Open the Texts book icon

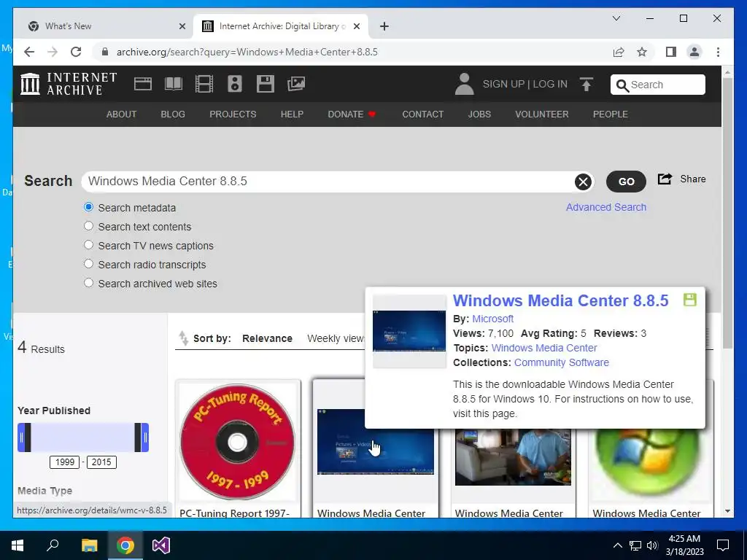tap(174, 84)
